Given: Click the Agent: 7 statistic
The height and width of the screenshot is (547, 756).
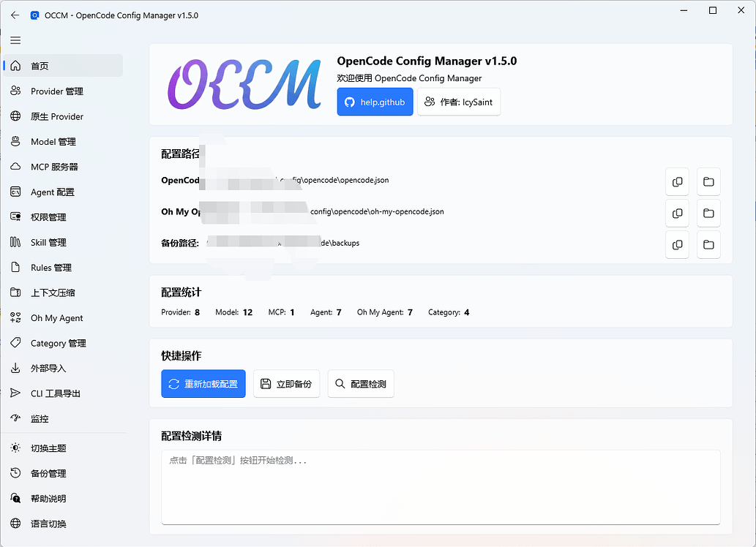Looking at the screenshot, I should click(326, 312).
